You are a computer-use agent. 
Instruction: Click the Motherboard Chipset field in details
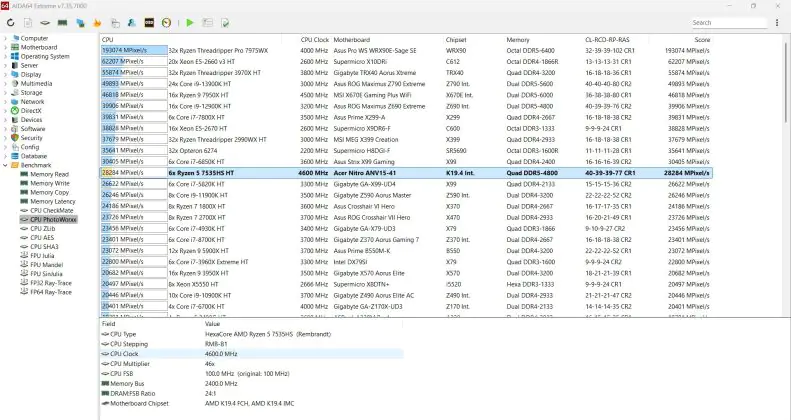252,403
